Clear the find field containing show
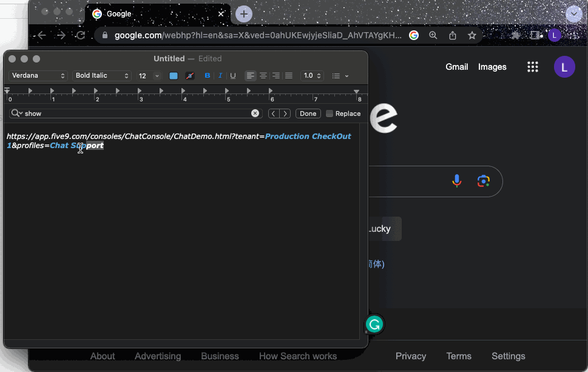The height and width of the screenshot is (372, 588). click(x=255, y=113)
